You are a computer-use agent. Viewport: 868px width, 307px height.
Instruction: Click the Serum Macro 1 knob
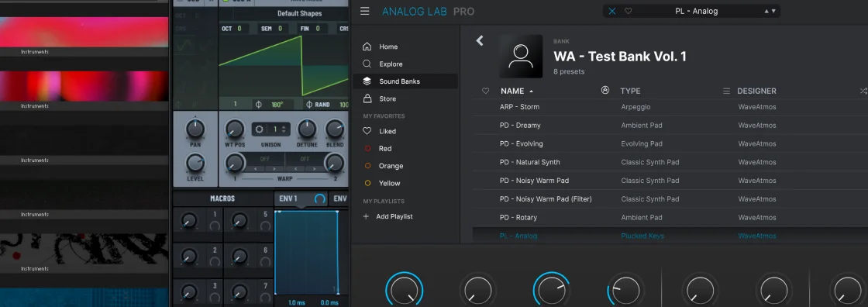(x=189, y=222)
